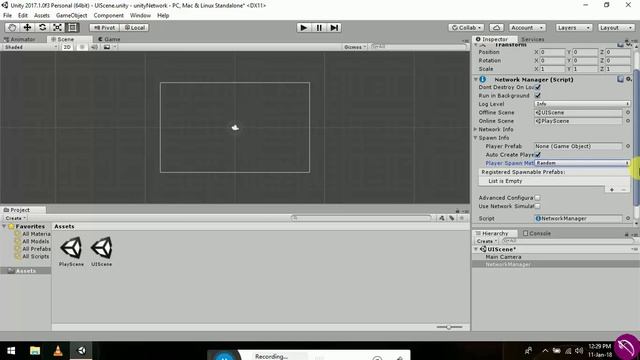Open object picker for Offline Scene
This screenshot has width=640, height=360.
pos(628,112)
